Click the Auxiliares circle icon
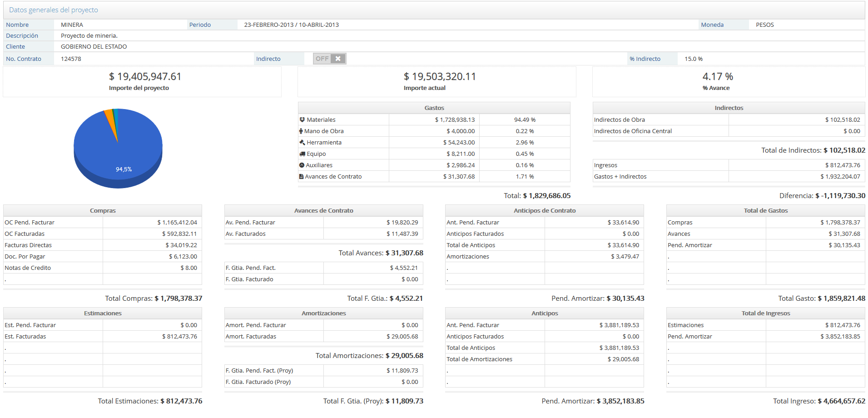Image resolution: width=868 pixels, height=418 pixels. point(302,165)
